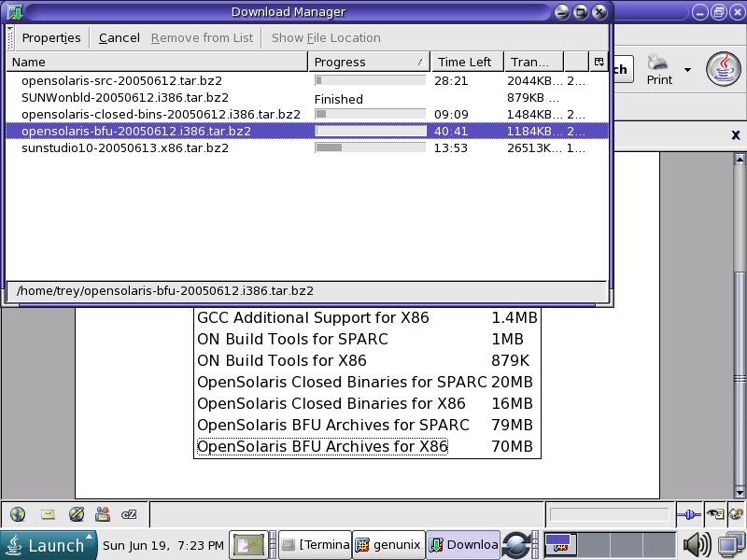747x560 pixels.
Task: Click time left 28:21 cell
Action: (451, 81)
